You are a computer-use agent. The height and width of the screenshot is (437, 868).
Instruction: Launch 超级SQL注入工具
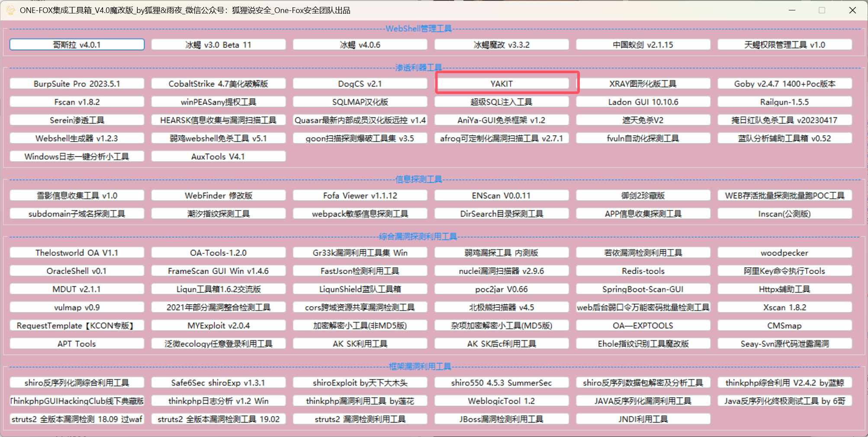click(x=502, y=102)
